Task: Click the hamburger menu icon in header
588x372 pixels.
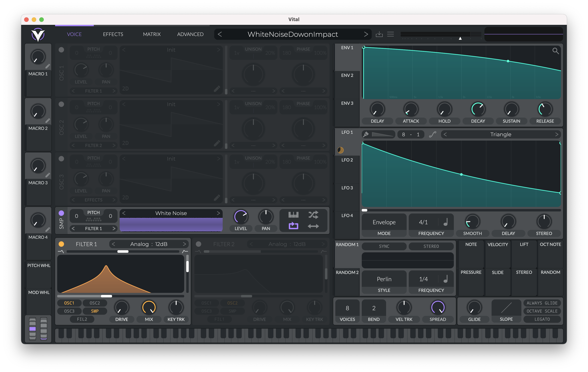Action: pyautogui.click(x=390, y=34)
